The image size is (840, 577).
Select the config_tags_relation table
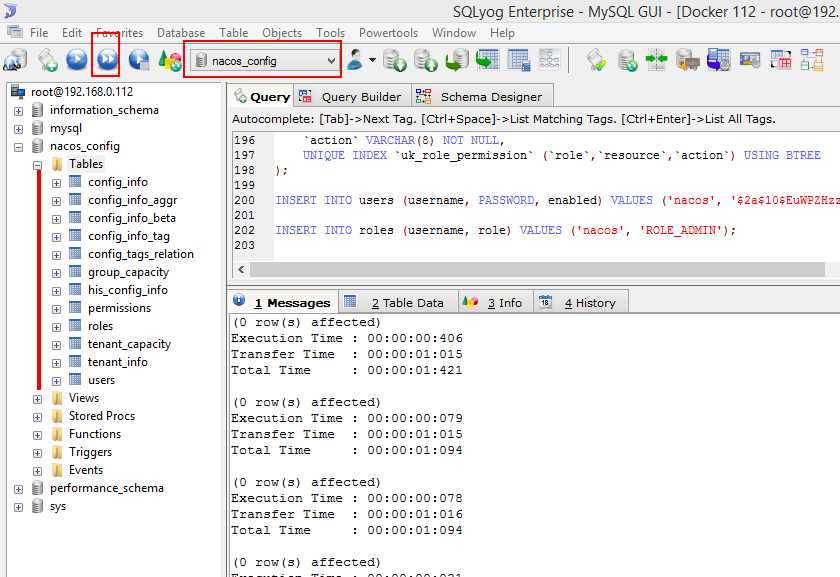141,254
